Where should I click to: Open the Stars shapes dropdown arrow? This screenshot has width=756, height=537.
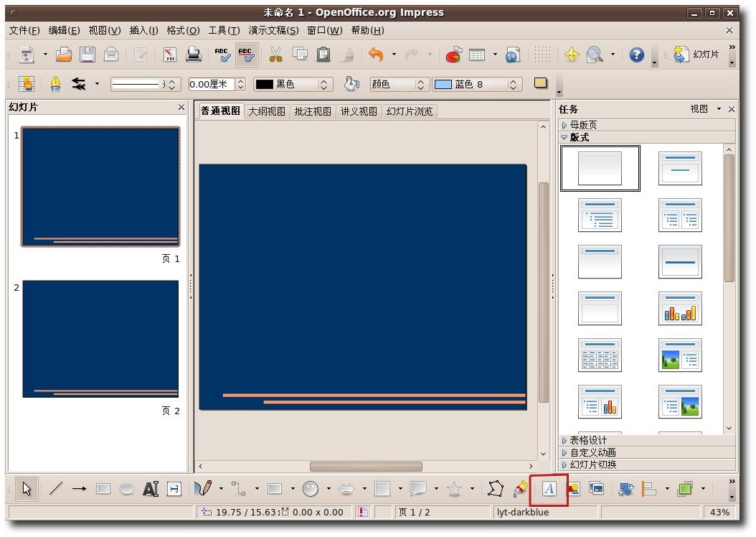click(x=471, y=489)
